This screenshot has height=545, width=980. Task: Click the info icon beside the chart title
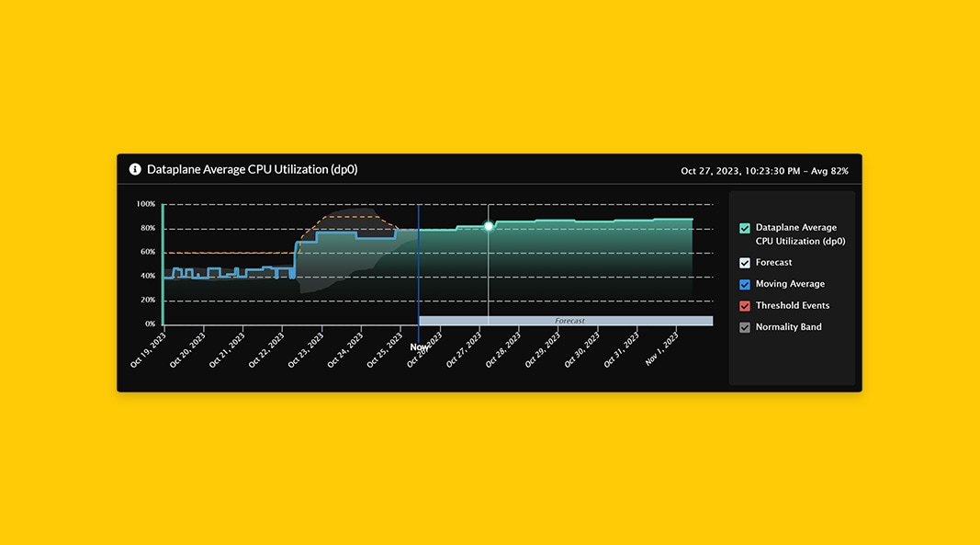(135, 169)
